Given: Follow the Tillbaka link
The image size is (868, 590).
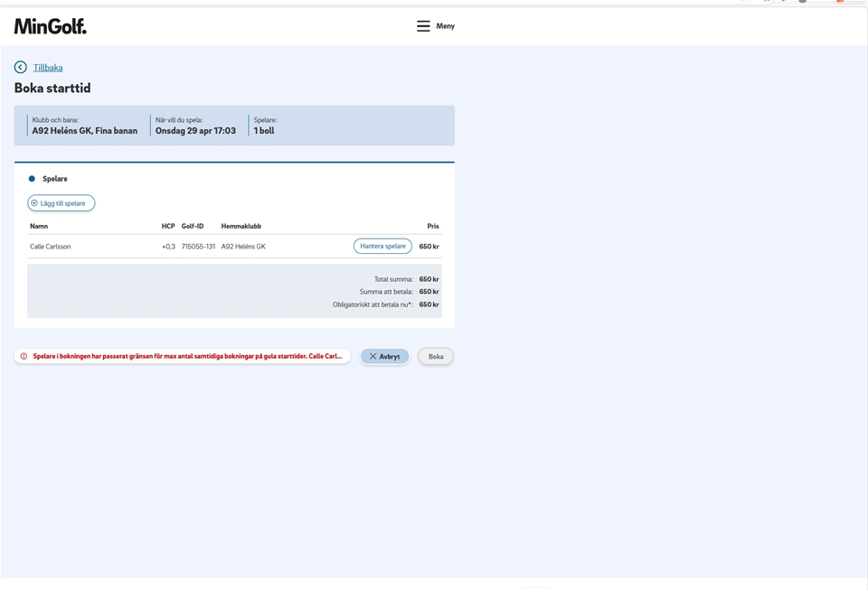Looking at the screenshot, I should [48, 68].
